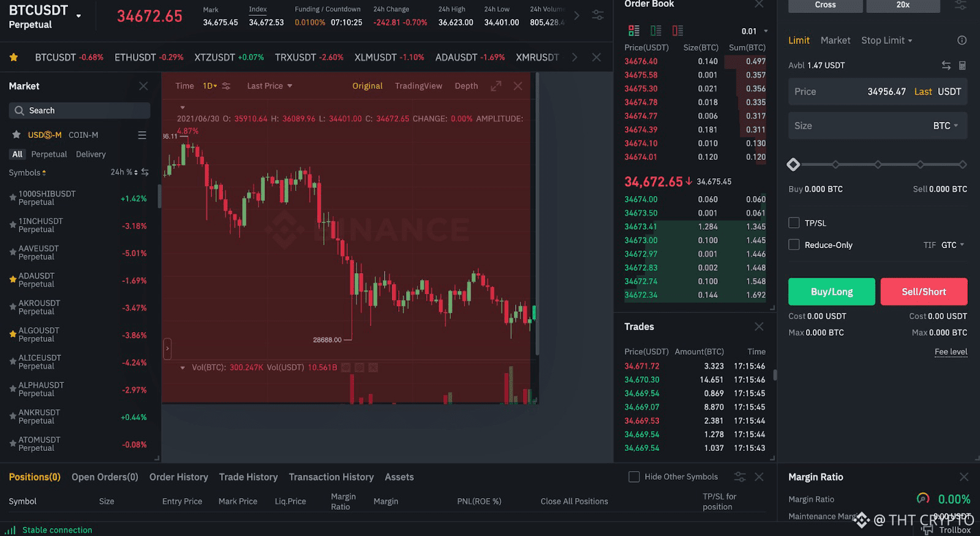Collapse the volume indicator with its triangle
Viewport: 980px width, 536px height.
point(183,368)
